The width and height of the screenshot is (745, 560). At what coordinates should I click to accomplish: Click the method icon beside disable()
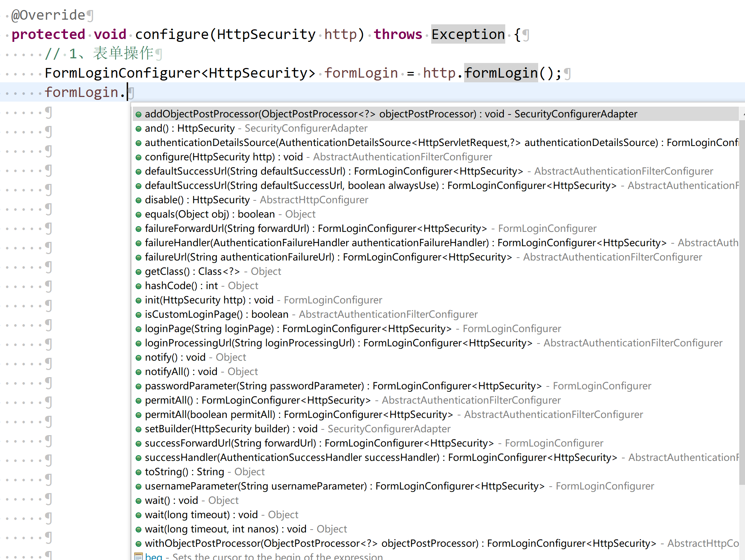pos(138,200)
